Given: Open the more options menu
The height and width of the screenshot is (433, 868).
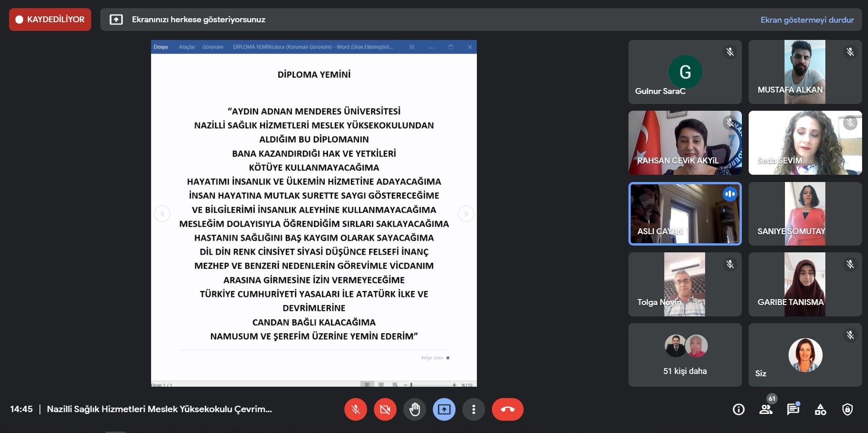Looking at the screenshot, I should pos(474,409).
